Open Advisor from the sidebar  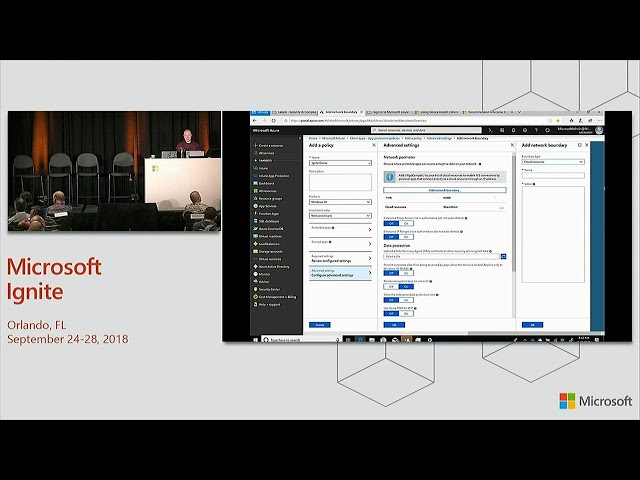261,282
